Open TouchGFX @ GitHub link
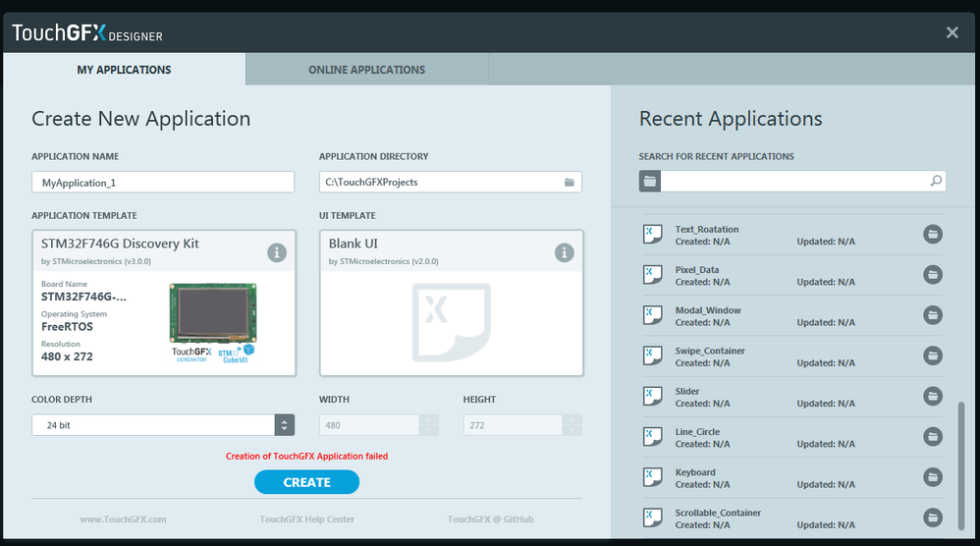Screen dimensions: 980x546 point(491,519)
